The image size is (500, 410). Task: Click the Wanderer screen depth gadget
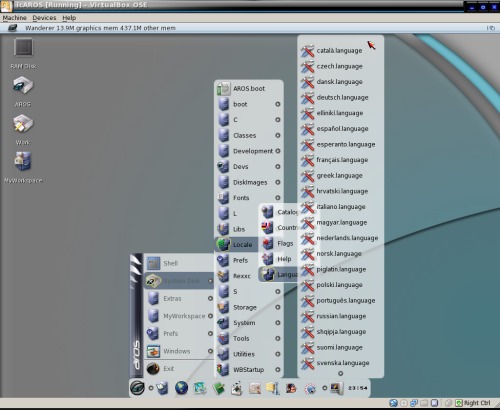tap(491, 28)
